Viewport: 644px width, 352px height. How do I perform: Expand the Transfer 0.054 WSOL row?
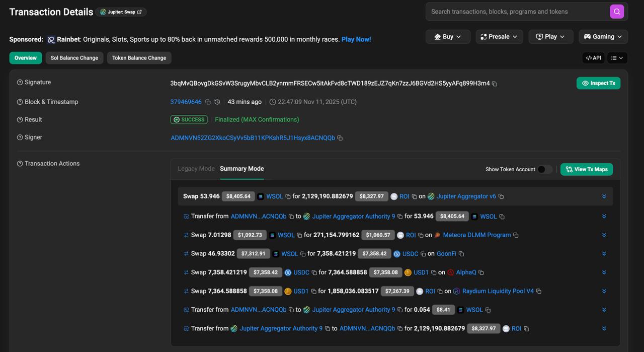click(604, 310)
